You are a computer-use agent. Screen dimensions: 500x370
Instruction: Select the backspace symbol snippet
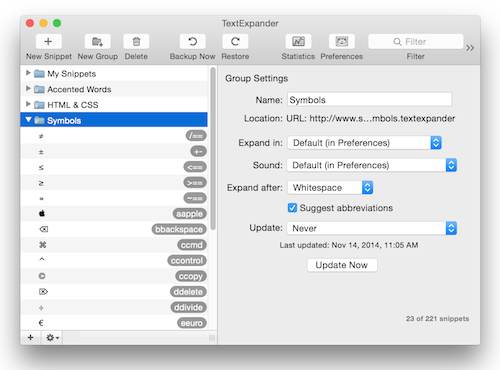(x=43, y=229)
